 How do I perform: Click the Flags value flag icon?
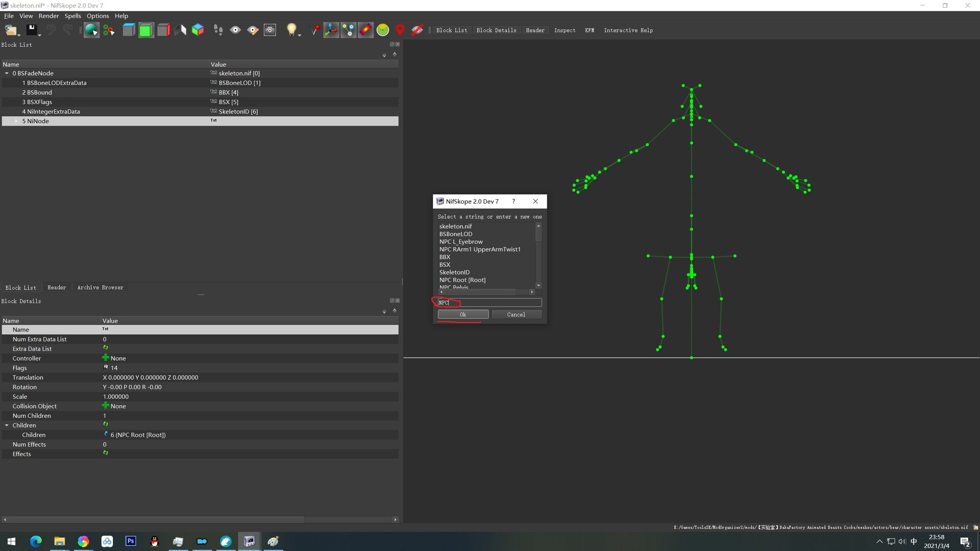[106, 367]
